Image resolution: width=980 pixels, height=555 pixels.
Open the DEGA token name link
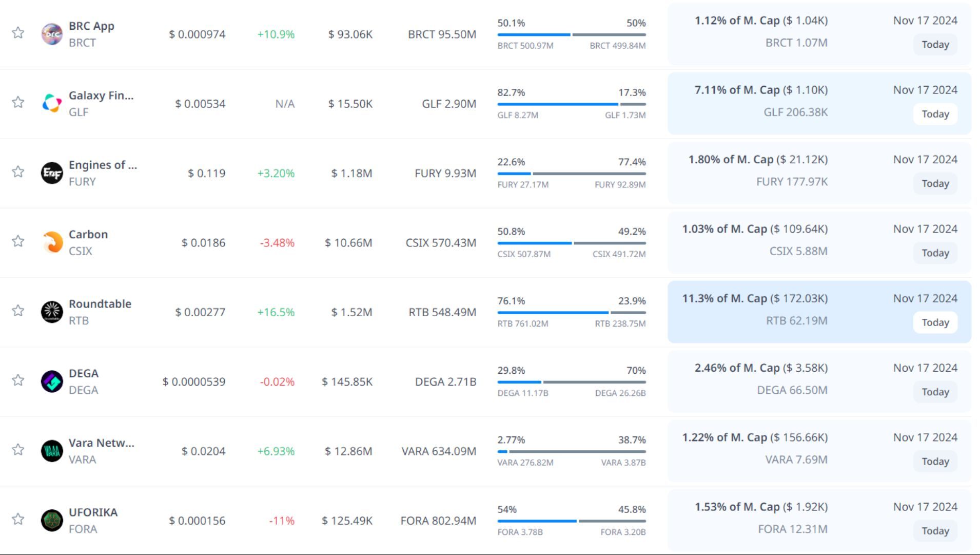coord(84,373)
